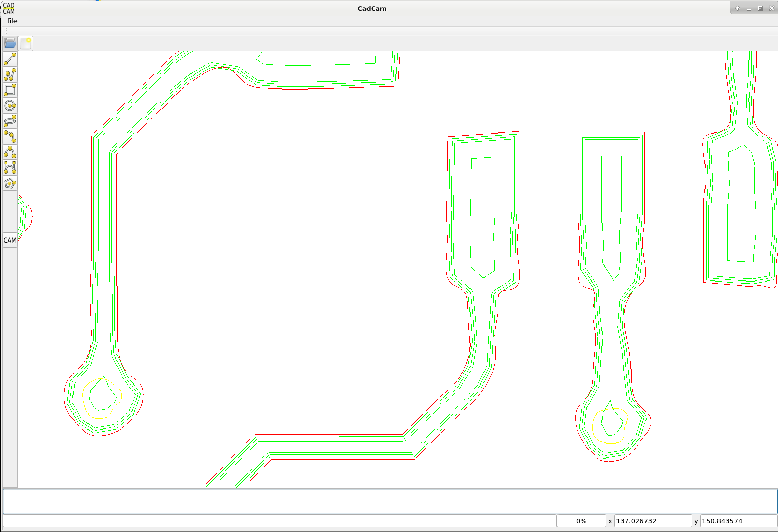Click the command line input field
Viewport: 778px width, 532px height.
click(390, 501)
